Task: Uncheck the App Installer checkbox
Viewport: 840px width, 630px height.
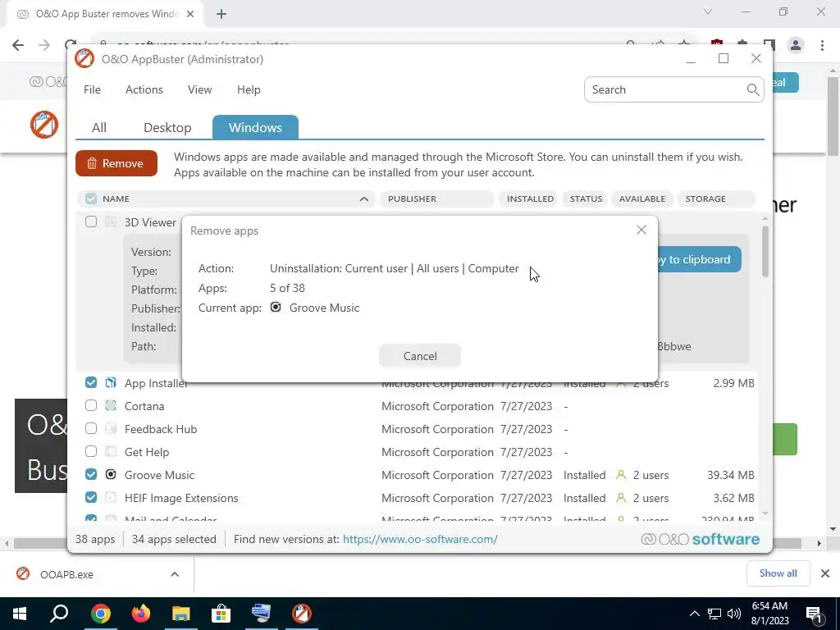Action: click(x=91, y=382)
